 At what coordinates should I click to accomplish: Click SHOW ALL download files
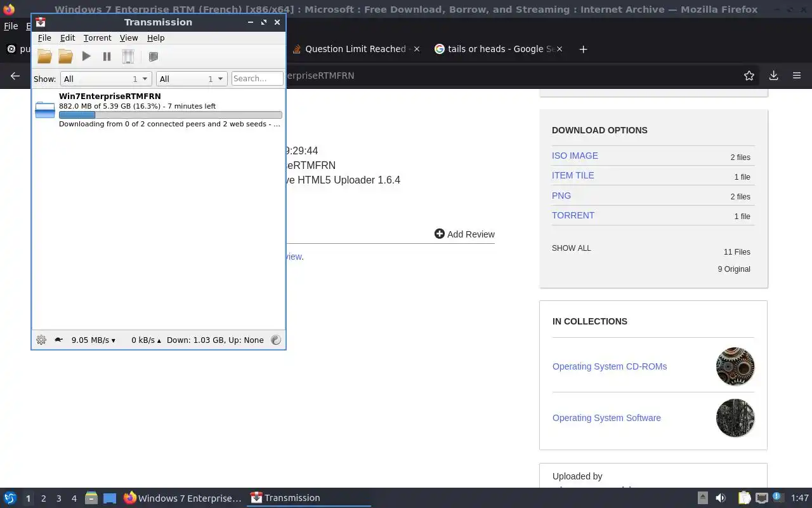pyautogui.click(x=572, y=248)
